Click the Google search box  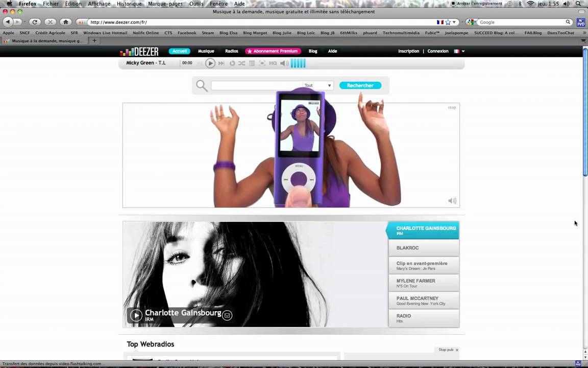click(x=522, y=22)
